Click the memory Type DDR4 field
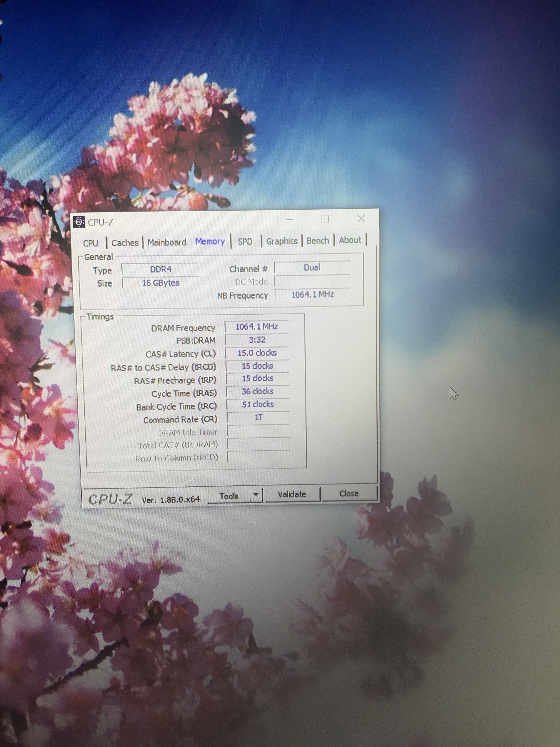Viewport: 560px width, 747px height. click(x=161, y=270)
